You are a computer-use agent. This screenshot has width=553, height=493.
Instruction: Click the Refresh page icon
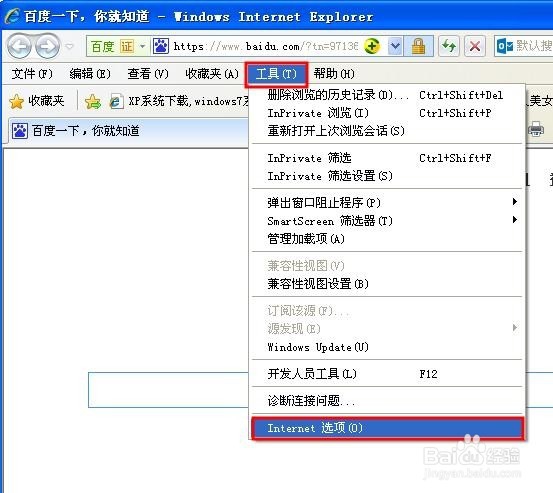click(x=449, y=46)
